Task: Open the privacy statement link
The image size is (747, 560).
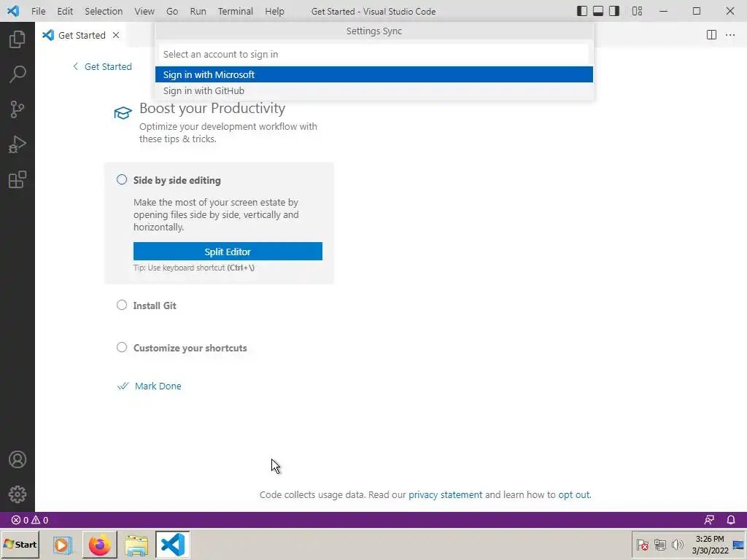Action: [x=446, y=495]
